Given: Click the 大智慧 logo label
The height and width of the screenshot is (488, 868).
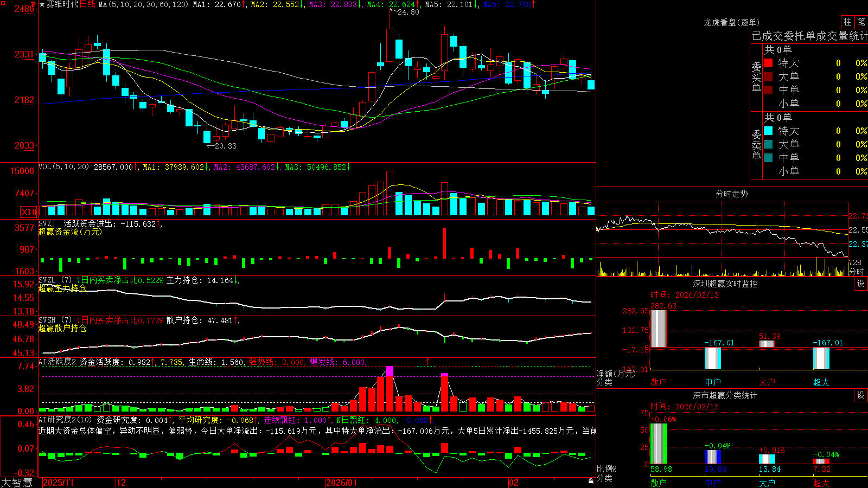Looking at the screenshot, I should (x=17, y=483).
